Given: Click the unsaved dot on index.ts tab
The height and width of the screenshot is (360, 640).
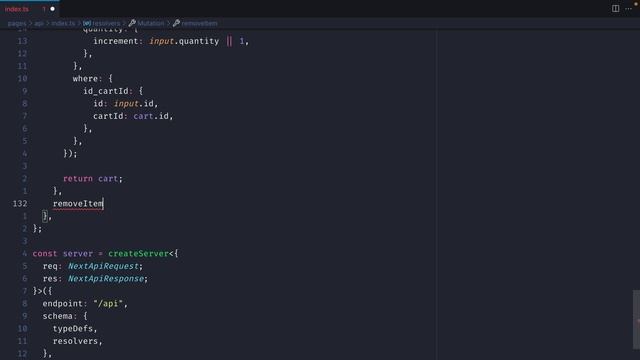Looking at the screenshot, I should (52, 9).
